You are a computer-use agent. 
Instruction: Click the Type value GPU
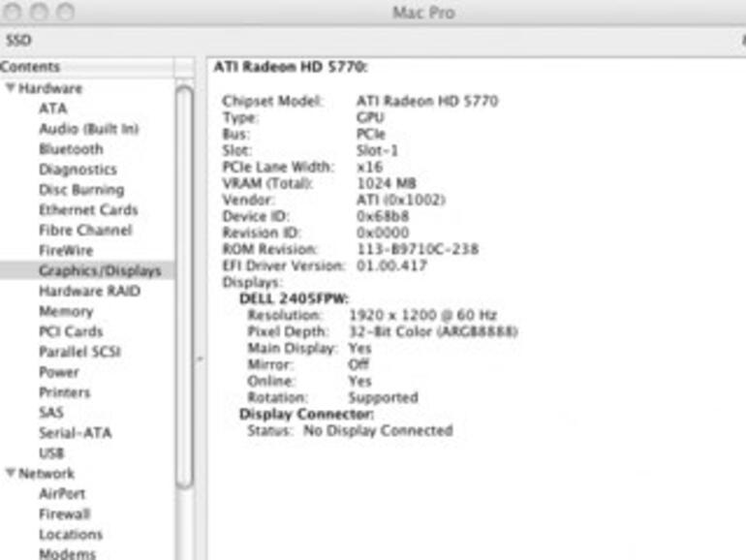click(370, 117)
